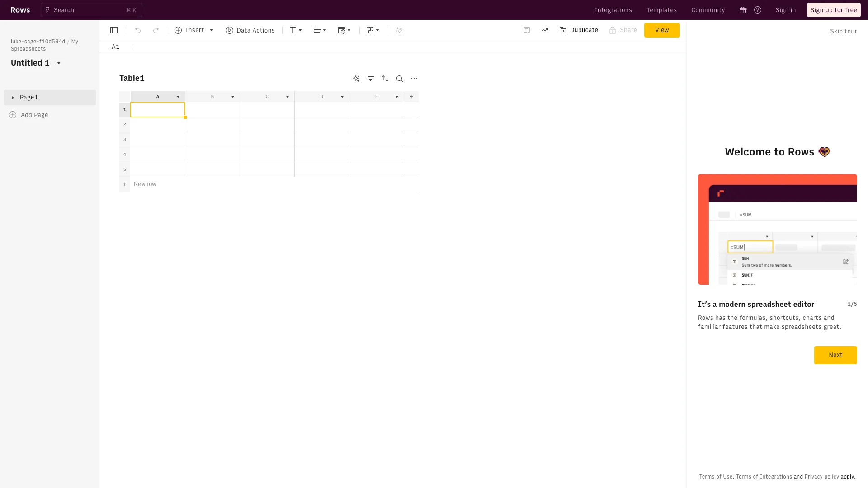Click Sign up for free

(834, 10)
